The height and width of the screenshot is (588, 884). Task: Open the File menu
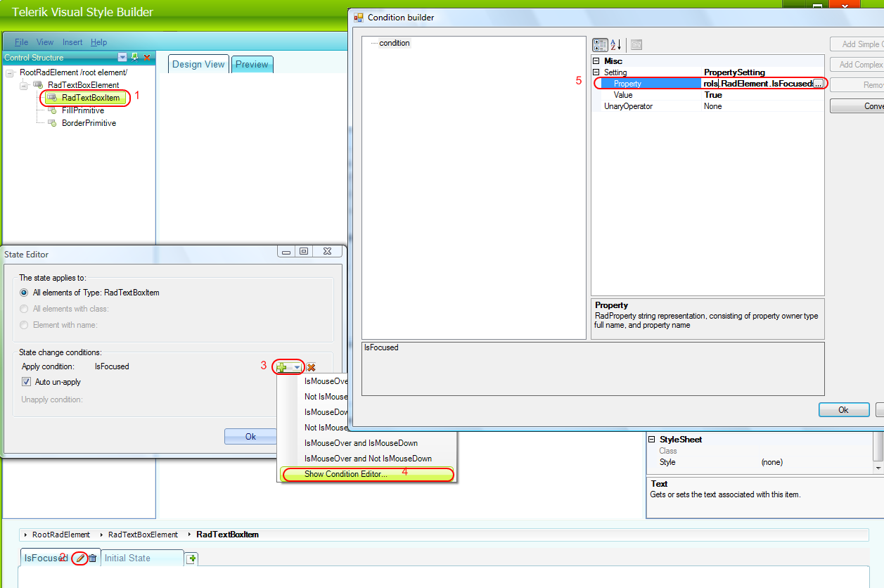(21, 42)
